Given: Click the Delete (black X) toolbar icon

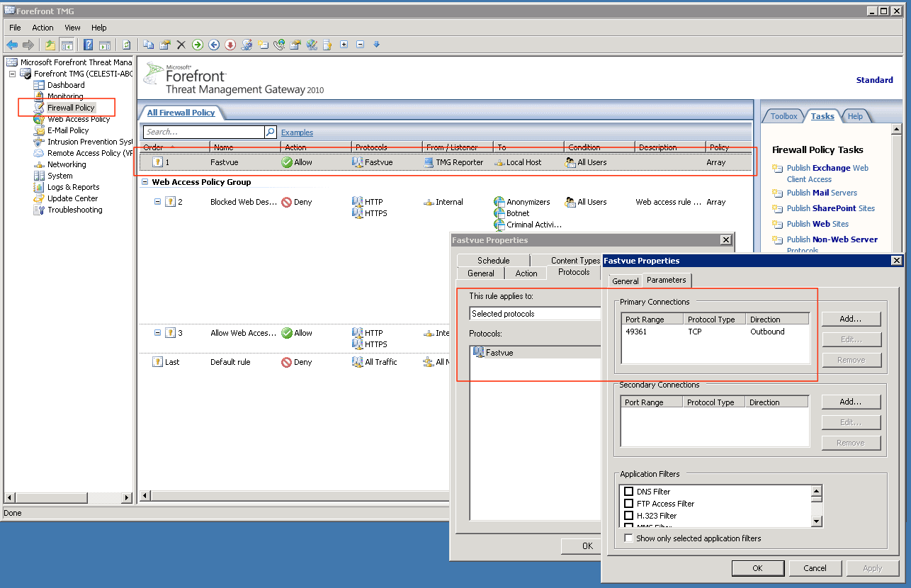Looking at the screenshot, I should (181, 45).
